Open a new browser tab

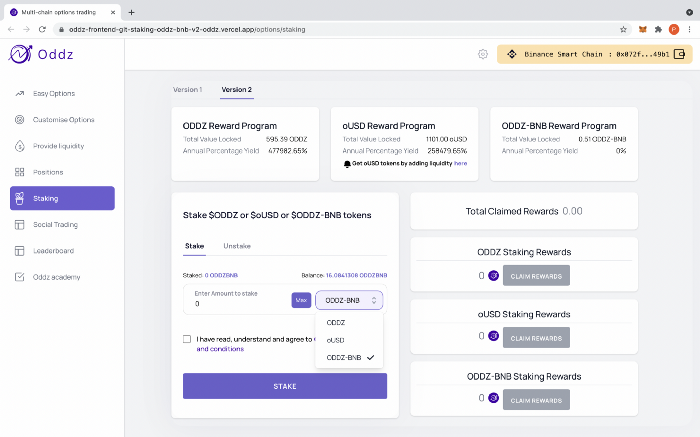(x=131, y=12)
